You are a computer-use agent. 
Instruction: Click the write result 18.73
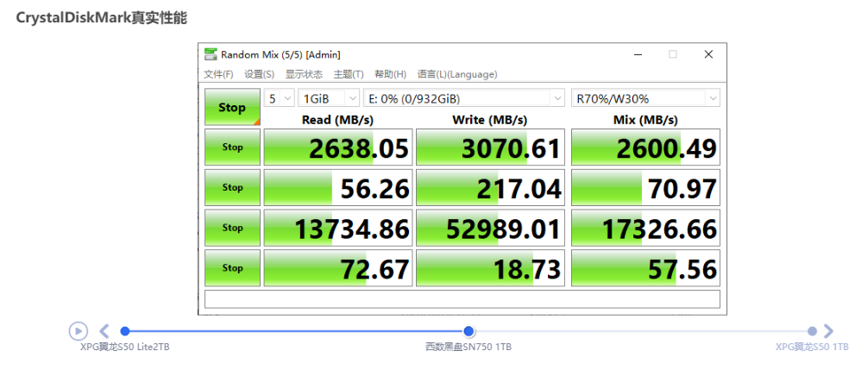tap(490, 267)
